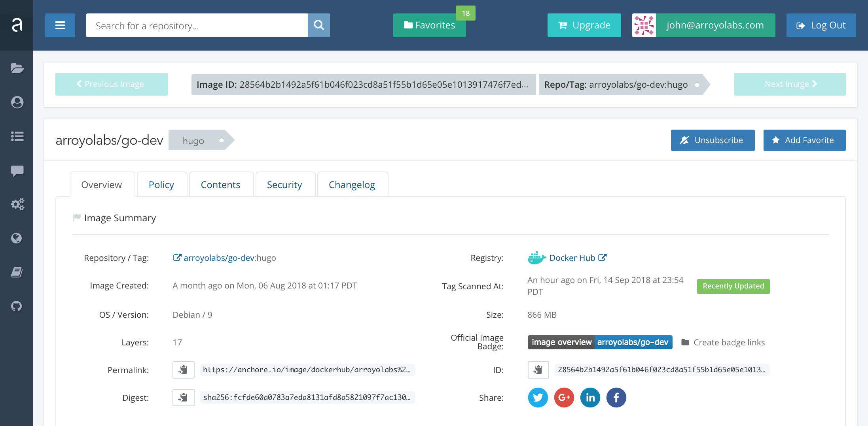This screenshot has height=426, width=868.
Task: Click the Favorites button
Action: point(430,25)
